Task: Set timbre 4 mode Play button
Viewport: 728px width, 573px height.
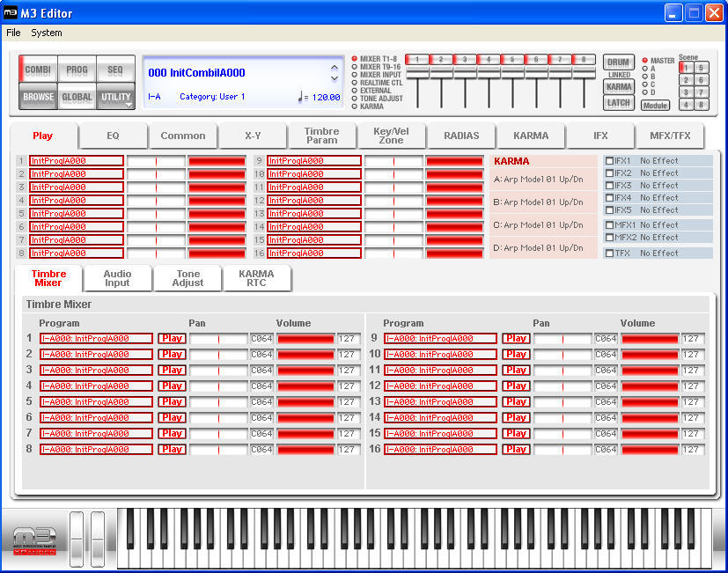Action: 172,386
